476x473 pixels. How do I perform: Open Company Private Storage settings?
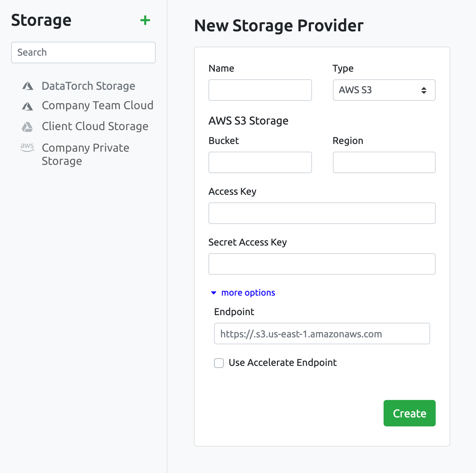85,154
